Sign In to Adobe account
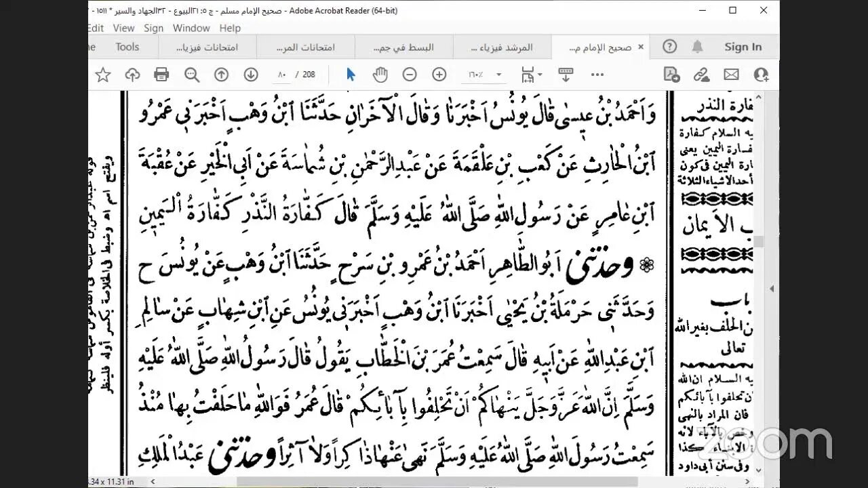This screenshot has height=488, width=868. (743, 47)
